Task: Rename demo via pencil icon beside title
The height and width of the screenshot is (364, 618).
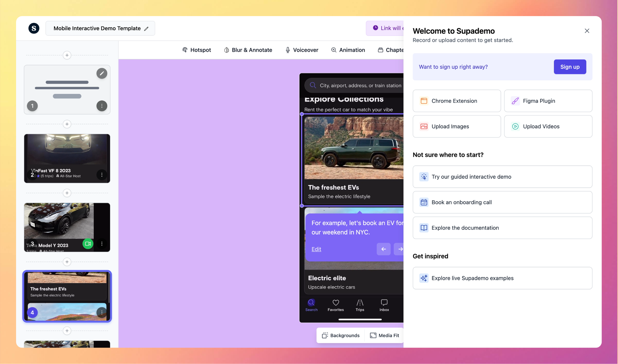Action: point(146,29)
